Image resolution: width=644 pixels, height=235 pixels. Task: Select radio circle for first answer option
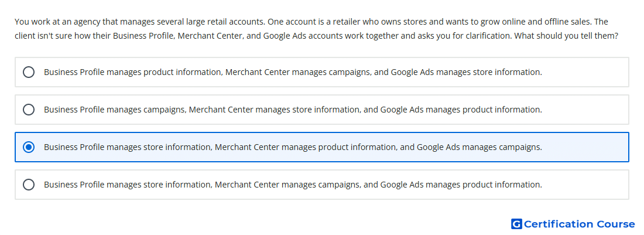[x=29, y=72]
